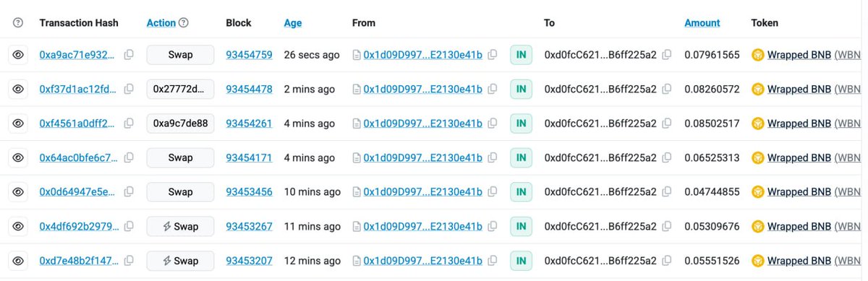Click the age text 10 mins ago
The image size is (868, 281).
point(312,192)
